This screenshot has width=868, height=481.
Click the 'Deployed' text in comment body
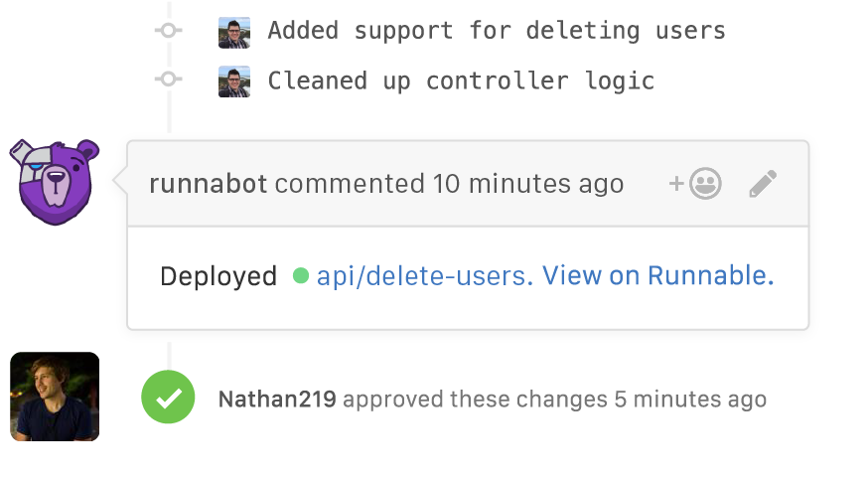click(x=218, y=276)
